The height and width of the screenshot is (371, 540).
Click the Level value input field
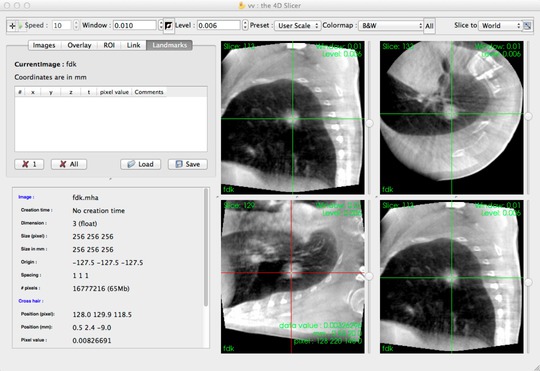coord(219,25)
